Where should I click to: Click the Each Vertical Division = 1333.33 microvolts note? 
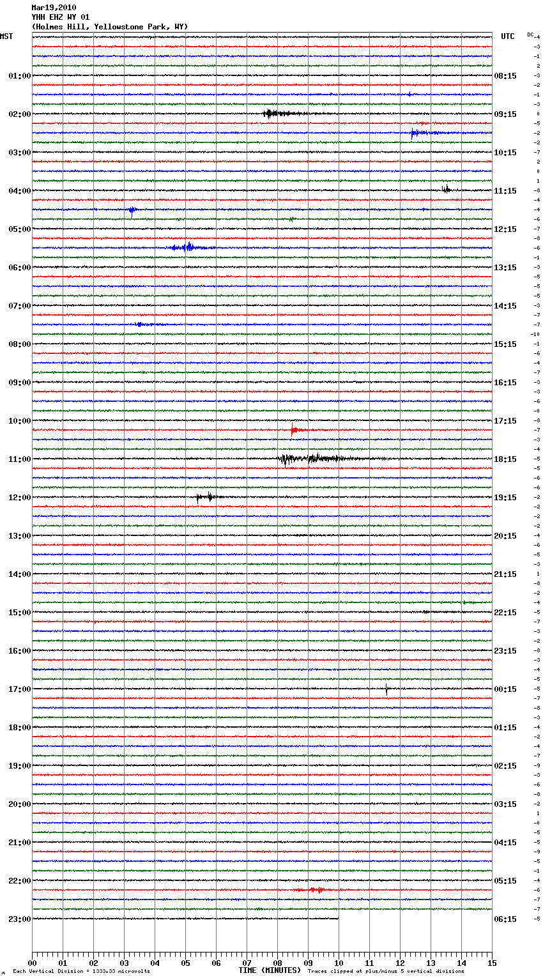point(81,972)
